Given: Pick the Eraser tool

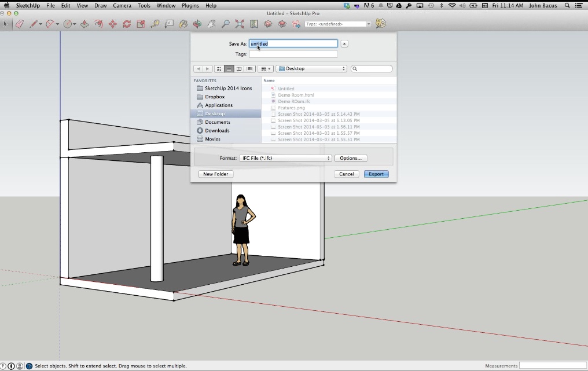Looking at the screenshot, I should [20, 24].
